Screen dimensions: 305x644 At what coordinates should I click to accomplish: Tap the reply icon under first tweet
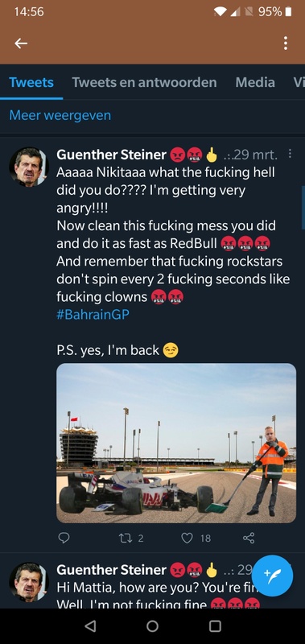click(x=64, y=538)
